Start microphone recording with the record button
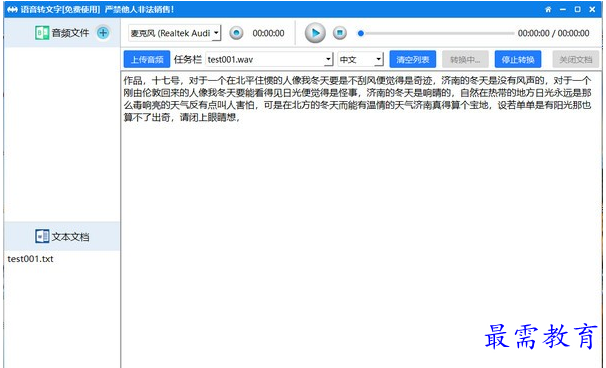The width and height of the screenshot is (606, 368). [236, 33]
